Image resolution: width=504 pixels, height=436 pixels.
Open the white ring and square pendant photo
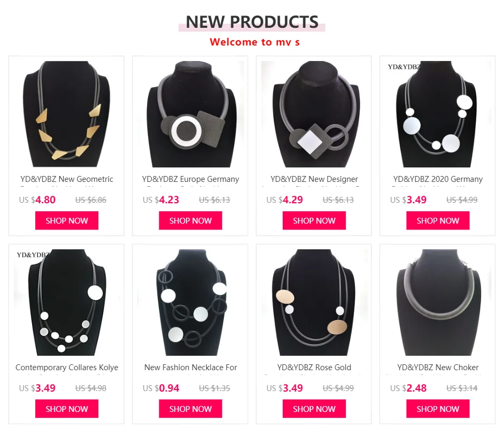[x=190, y=114]
